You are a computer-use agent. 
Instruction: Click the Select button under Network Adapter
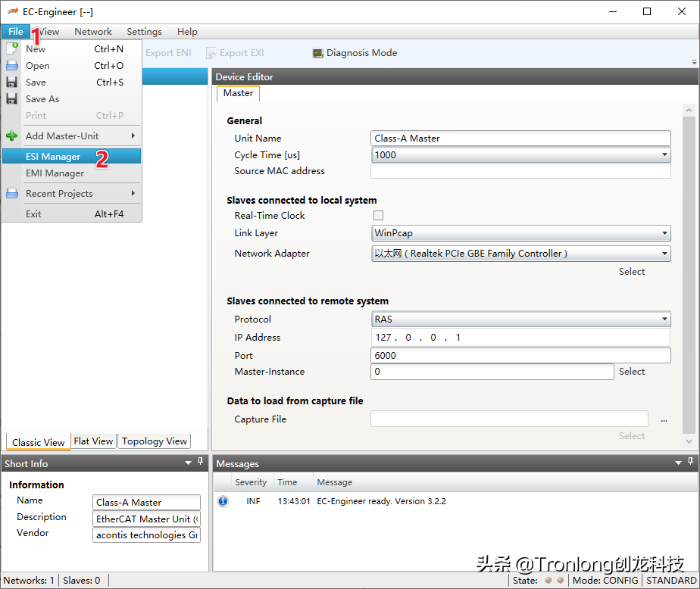pyautogui.click(x=631, y=271)
